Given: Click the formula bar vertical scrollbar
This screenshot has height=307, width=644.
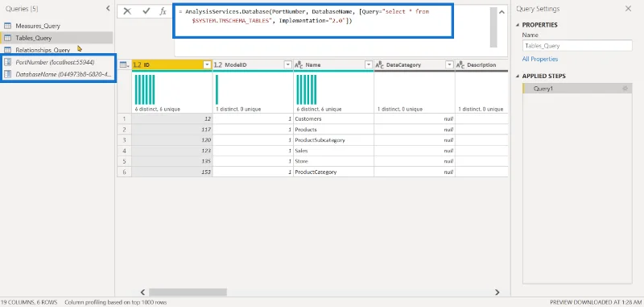Looking at the screenshot, I should 493,27.
